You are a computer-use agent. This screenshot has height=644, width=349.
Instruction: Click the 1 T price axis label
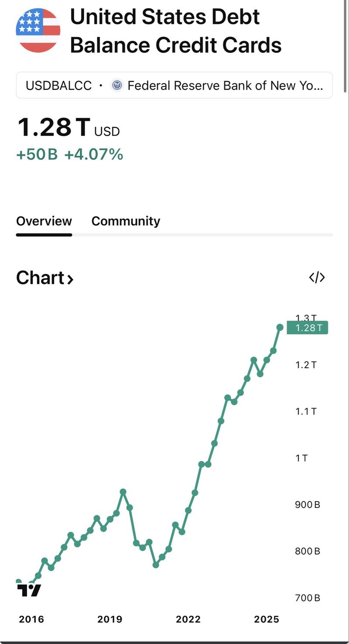(301, 458)
